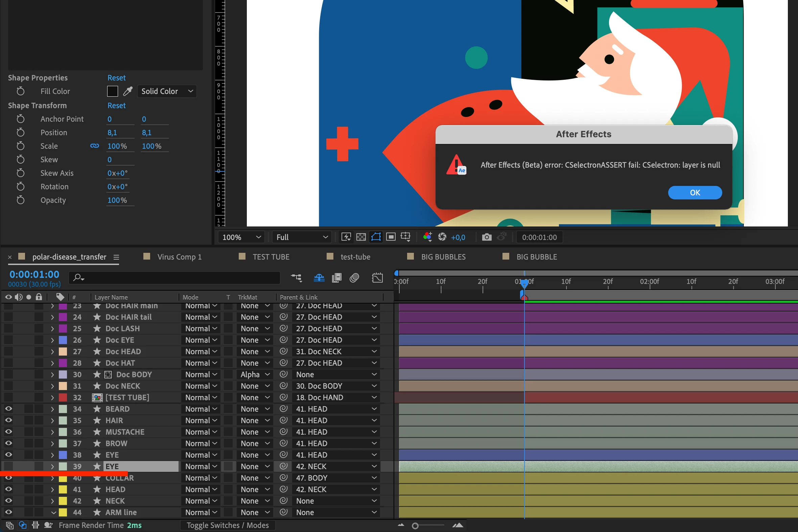Expand the HEAD layer twirl arrow
The width and height of the screenshot is (798, 532).
pyautogui.click(x=52, y=489)
